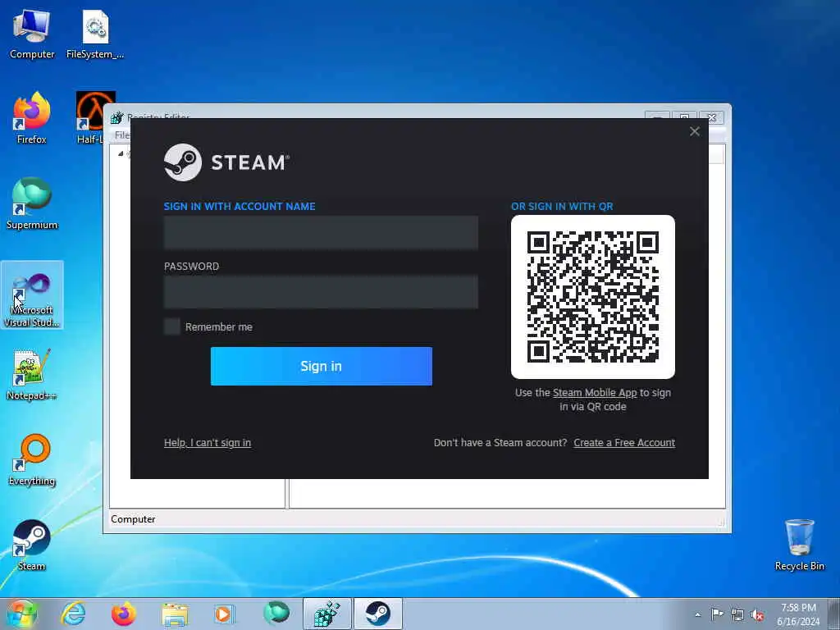Click the muted volume tray icon
This screenshot has width=840, height=630.
(x=757, y=614)
